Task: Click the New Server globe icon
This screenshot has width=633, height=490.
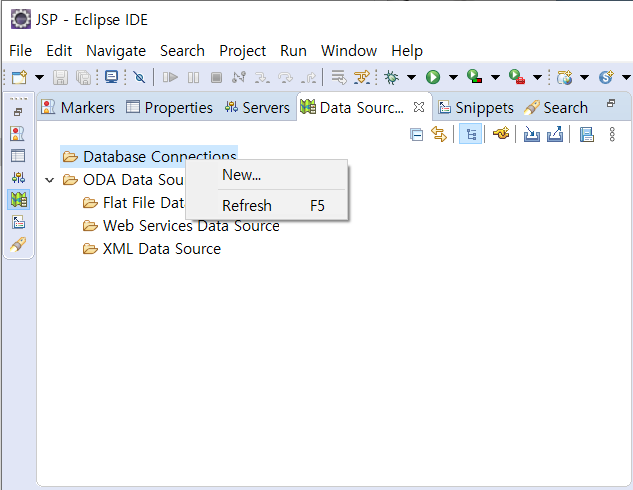Action: [x=564, y=77]
